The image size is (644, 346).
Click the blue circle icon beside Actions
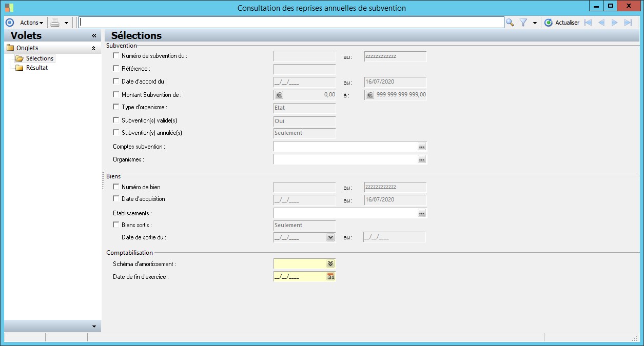point(9,23)
